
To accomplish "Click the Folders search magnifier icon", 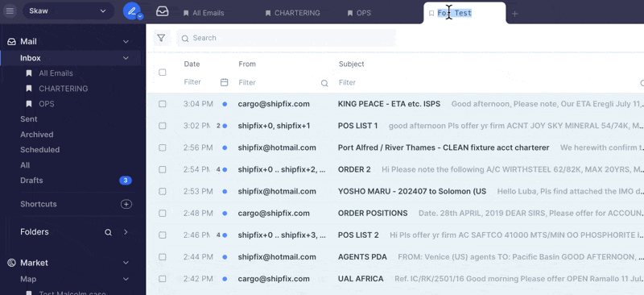I will 108,232.
